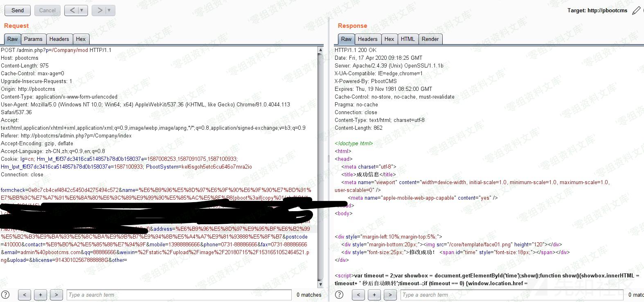Click previous match arrow in request search

(25, 295)
